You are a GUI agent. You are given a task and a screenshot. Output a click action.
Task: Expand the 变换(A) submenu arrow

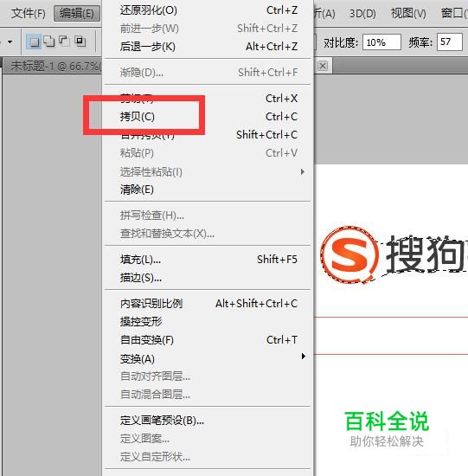click(x=303, y=356)
